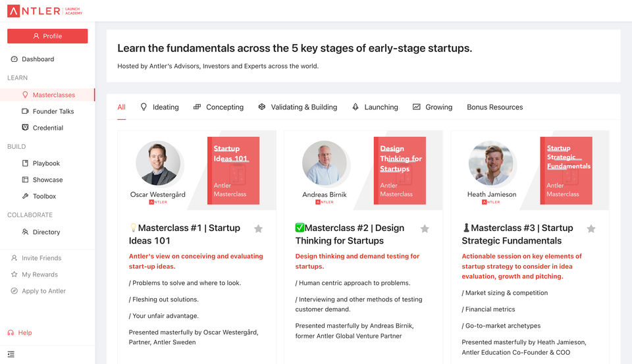Click the Credential badge icon

(25, 128)
